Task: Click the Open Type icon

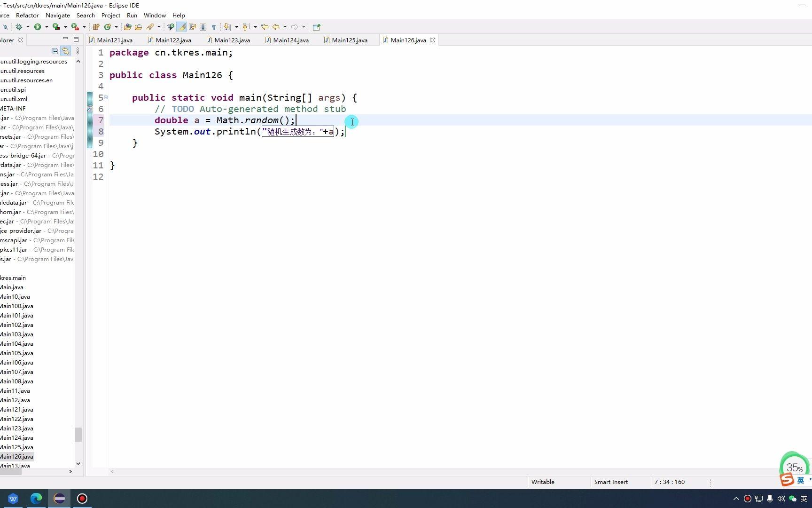Action: (x=128, y=27)
